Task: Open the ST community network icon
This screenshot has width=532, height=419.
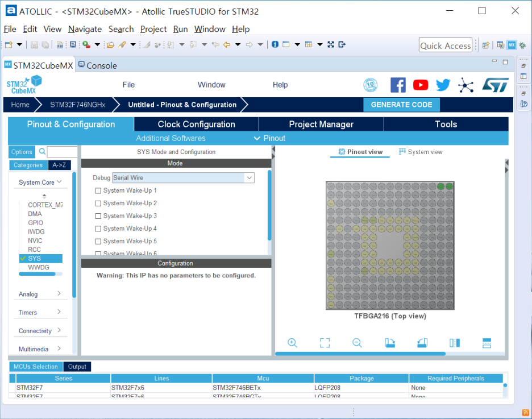Action: (x=466, y=85)
